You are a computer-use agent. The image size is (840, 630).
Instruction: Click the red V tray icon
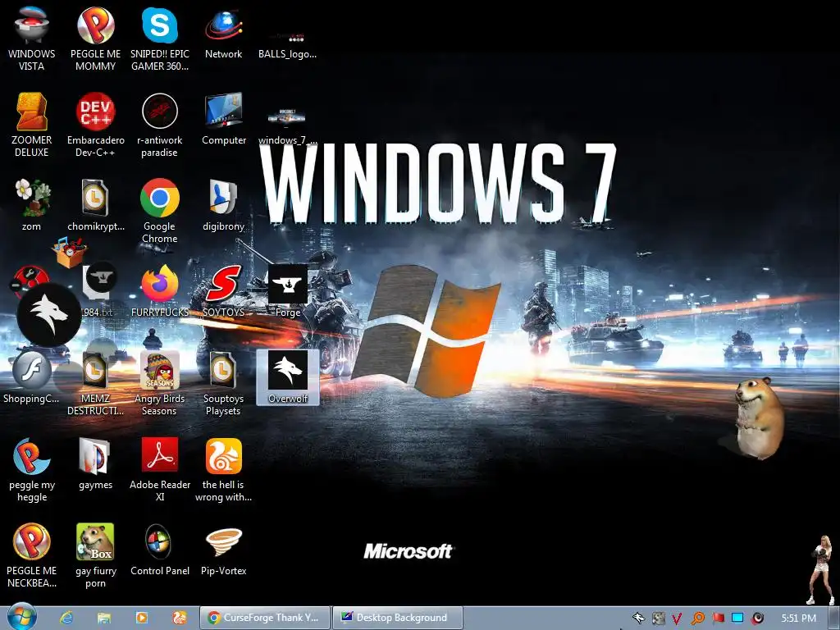[x=678, y=619]
